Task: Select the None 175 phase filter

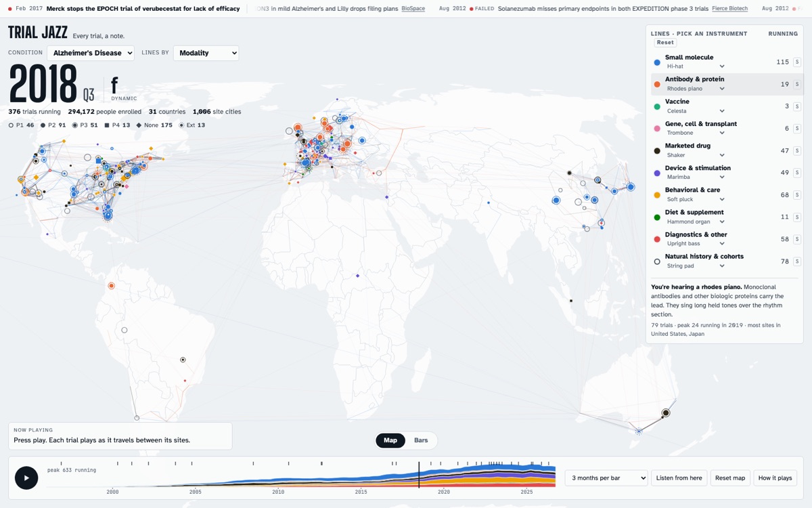Action: coord(154,125)
